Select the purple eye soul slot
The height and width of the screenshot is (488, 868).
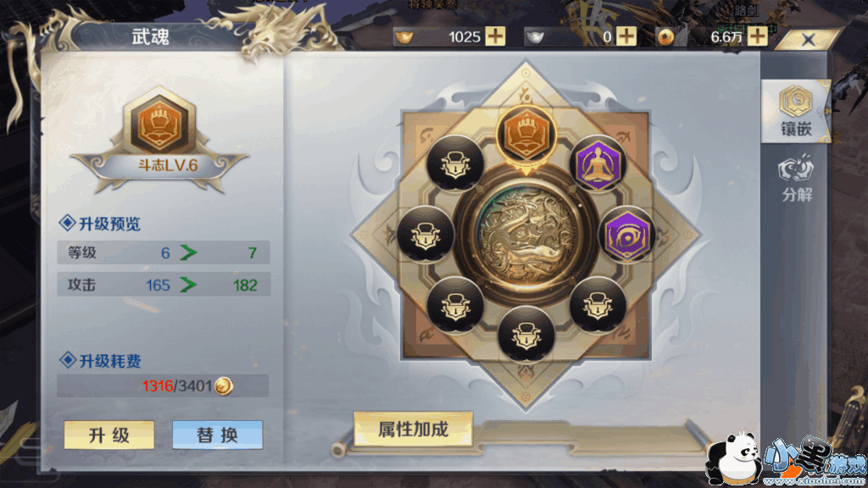point(626,236)
